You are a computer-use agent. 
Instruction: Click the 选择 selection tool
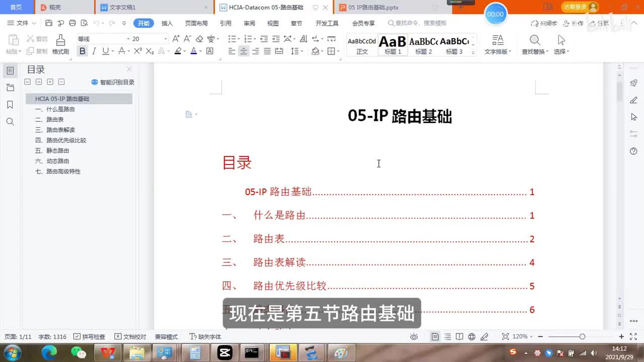pos(561,45)
